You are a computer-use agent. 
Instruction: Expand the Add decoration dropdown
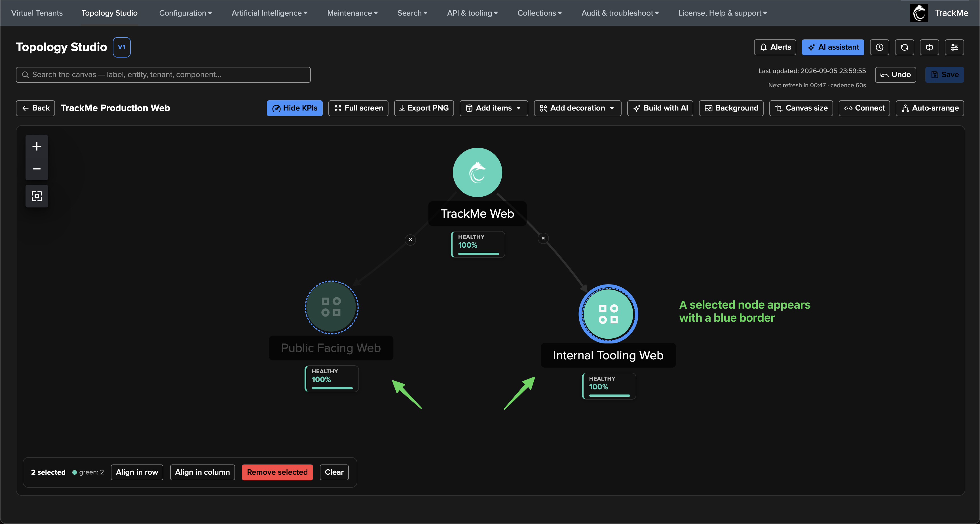coord(577,108)
